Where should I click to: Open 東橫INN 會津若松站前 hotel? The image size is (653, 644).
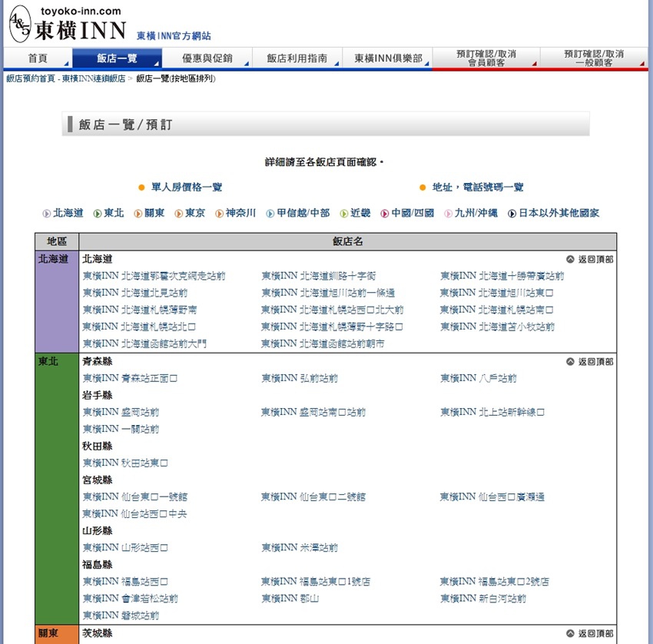tap(131, 598)
